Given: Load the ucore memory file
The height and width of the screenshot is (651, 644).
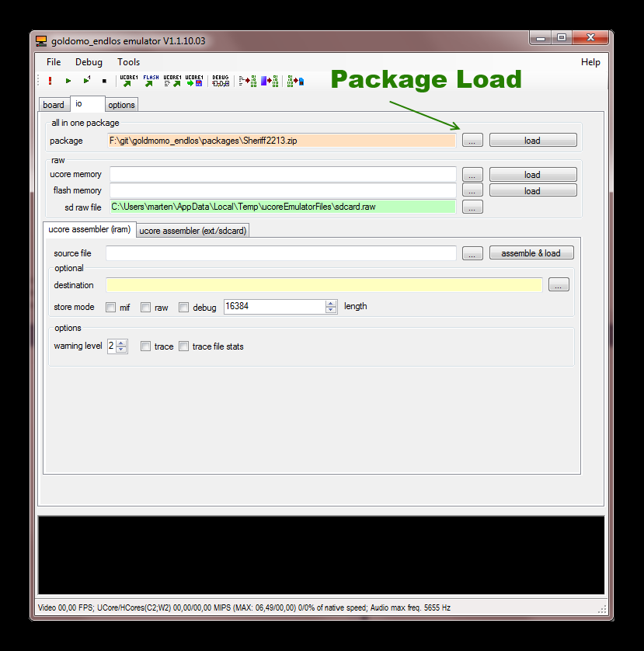Looking at the screenshot, I should coord(533,174).
